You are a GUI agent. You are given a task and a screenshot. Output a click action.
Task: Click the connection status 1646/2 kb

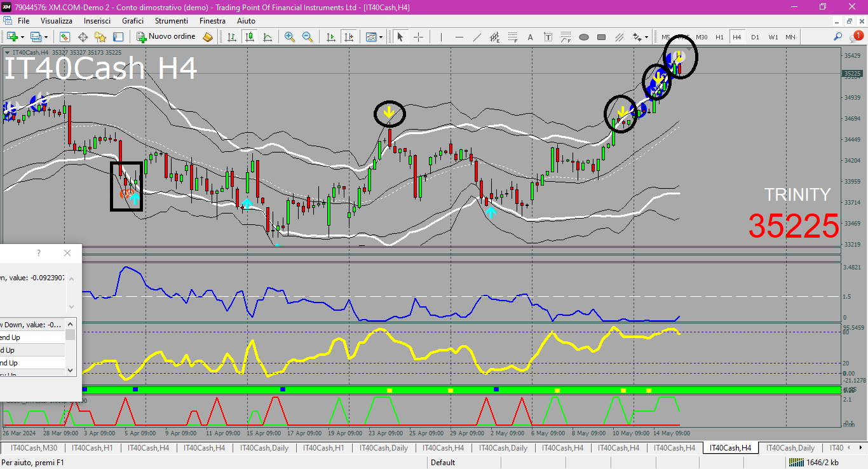[x=813, y=462]
